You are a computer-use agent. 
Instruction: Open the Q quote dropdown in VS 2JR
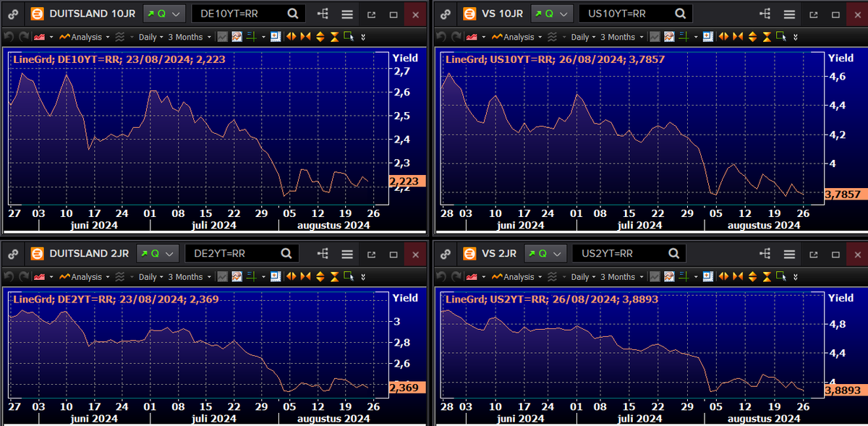pyautogui.click(x=546, y=254)
